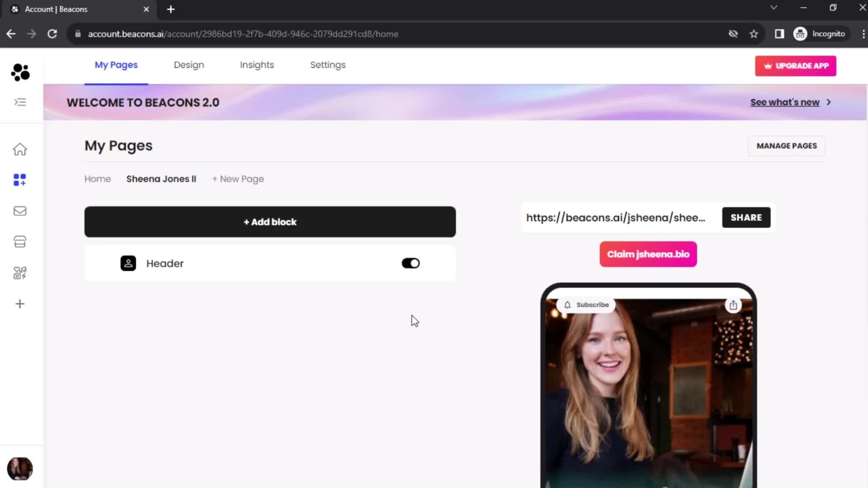Click the storage/links icon in sidebar
The width and height of the screenshot is (868, 488).
tap(20, 241)
